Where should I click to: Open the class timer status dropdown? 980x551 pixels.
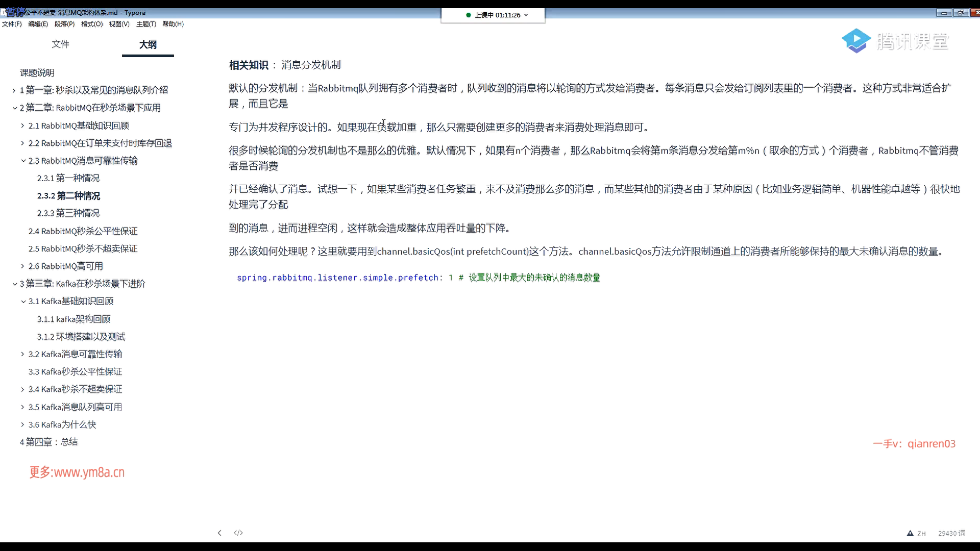point(526,15)
